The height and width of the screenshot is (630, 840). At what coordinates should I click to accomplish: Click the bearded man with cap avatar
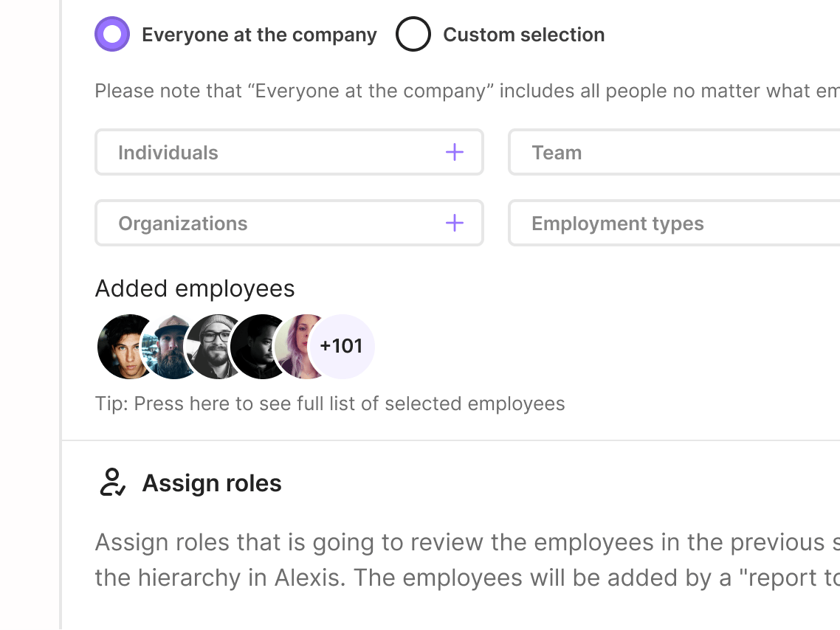point(168,348)
